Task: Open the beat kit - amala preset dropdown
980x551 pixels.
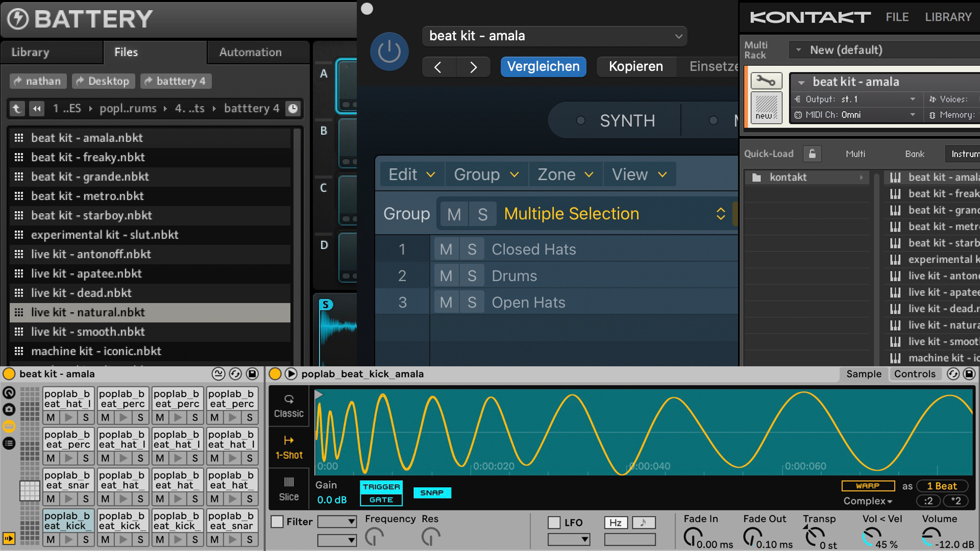Action: tap(555, 36)
